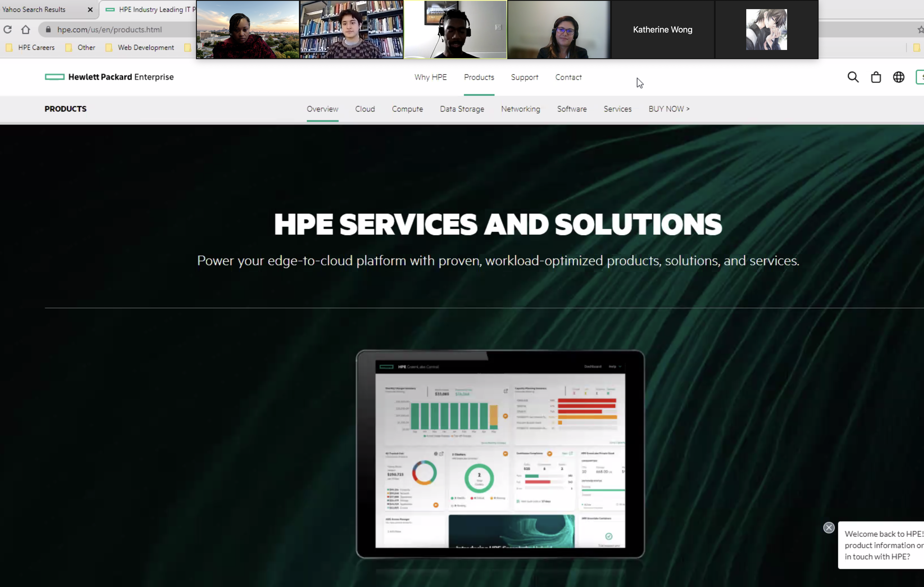Screen dimensions: 924x587
Task: Open the HPE Careers bookmark folder
Action: [x=31, y=48]
